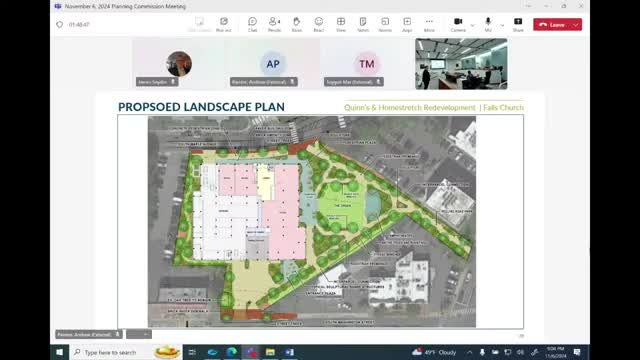
Task: Open File Explorer from taskbar
Action: click(x=270, y=352)
